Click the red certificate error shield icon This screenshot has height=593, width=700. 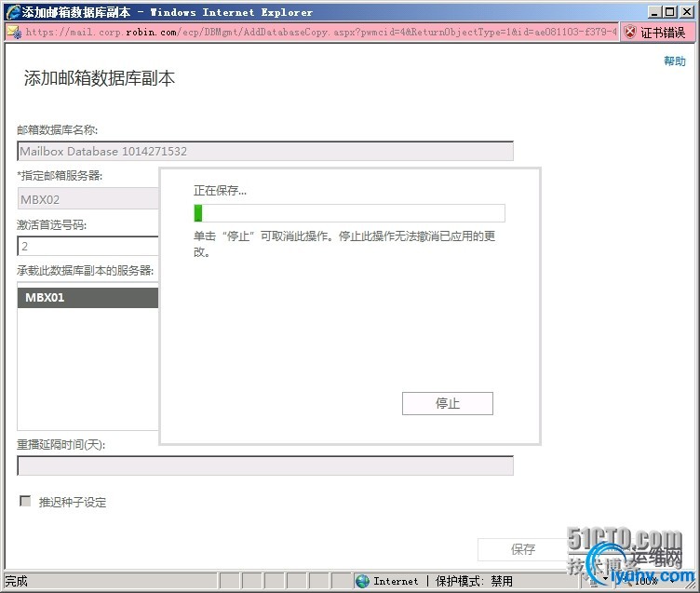(630, 33)
